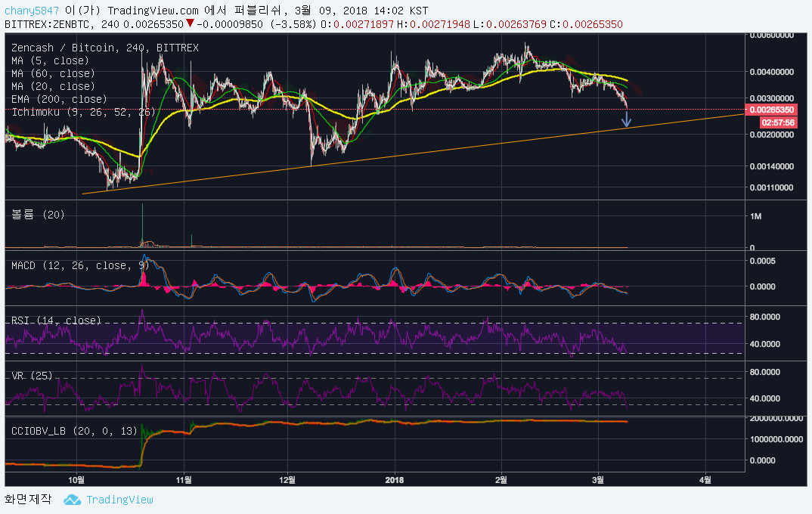
Task: Open the TradingView link at bottom
Action: click(119, 500)
